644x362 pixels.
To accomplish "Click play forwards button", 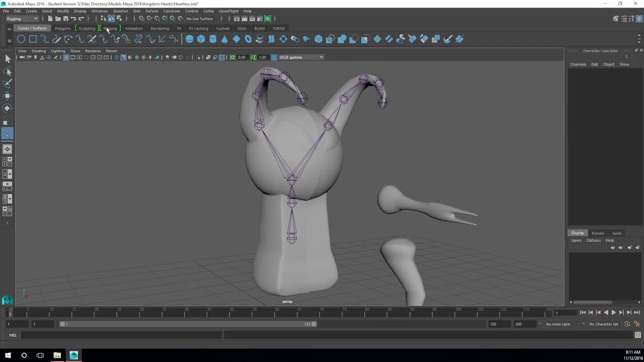I will (613, 313).
